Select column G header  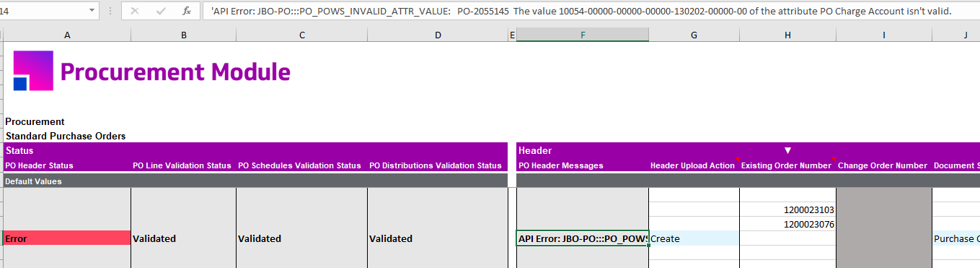point(694,35)
